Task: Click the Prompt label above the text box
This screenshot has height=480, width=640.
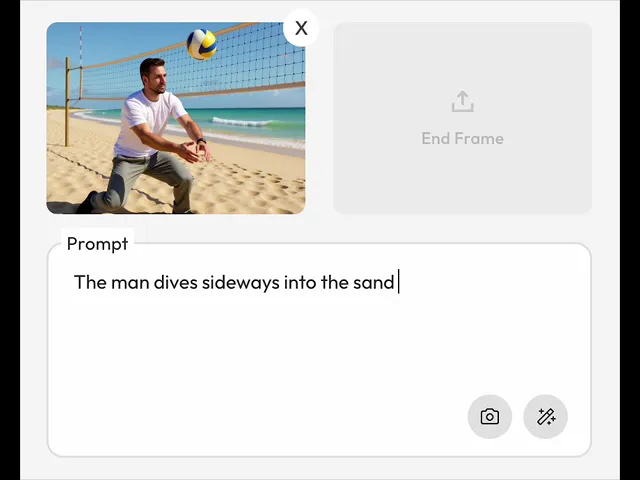Action: [x=98, y=244]
